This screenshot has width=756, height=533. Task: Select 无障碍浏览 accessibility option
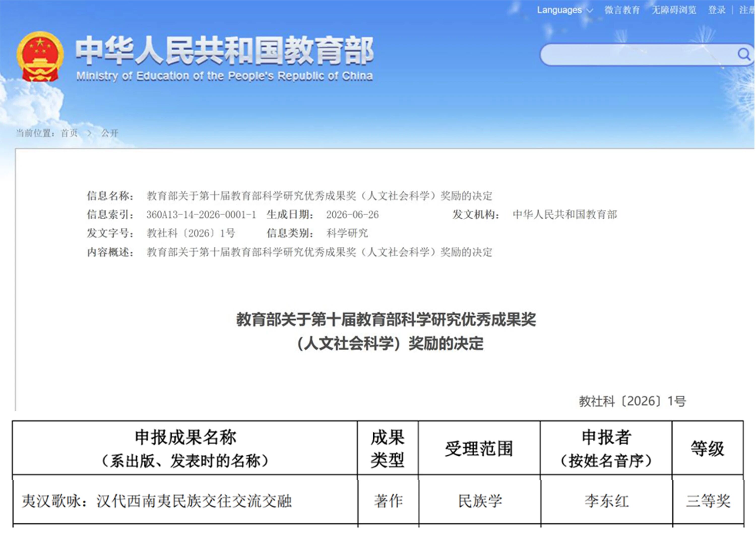click(x=674, y=10)
